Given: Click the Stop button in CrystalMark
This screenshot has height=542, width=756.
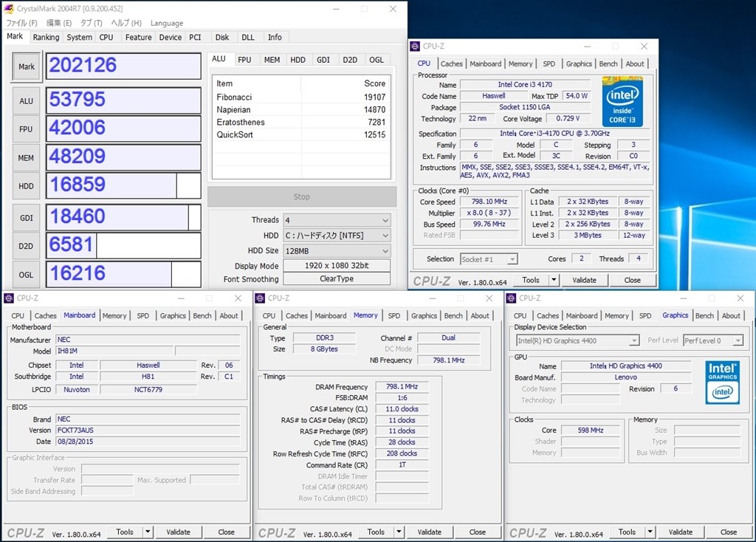Looking at the screenshot, I should (x=302, y=196).
